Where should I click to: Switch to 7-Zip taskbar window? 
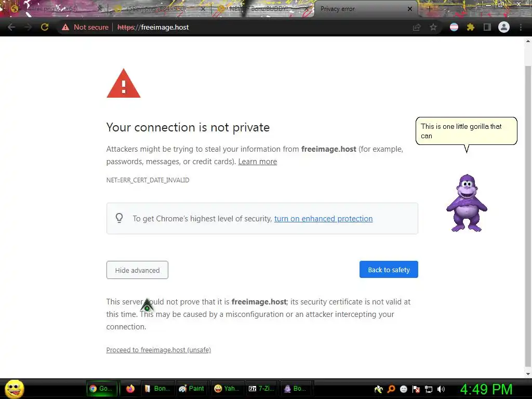(262, 389)
